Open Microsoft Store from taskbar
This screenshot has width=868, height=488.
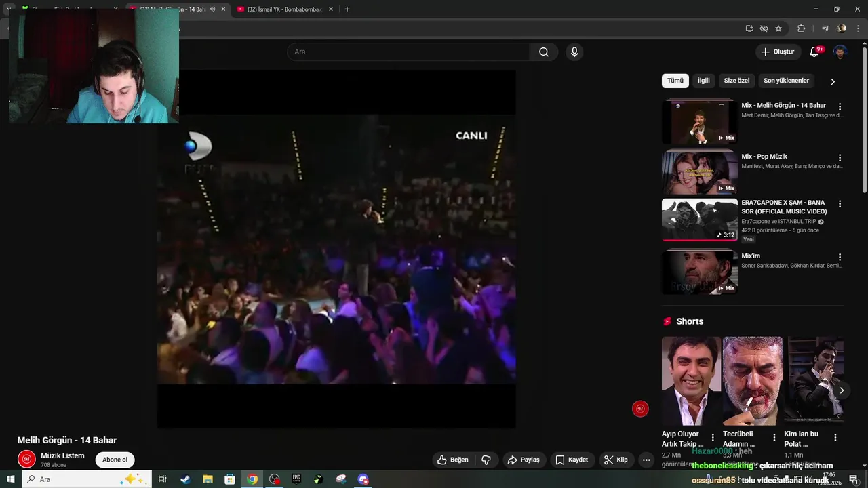[x=230, y=479]
